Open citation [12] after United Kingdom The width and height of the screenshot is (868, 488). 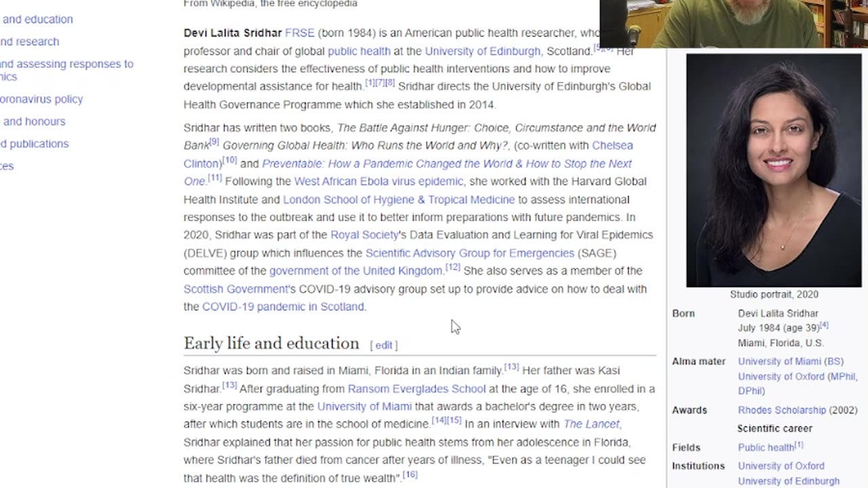coord(453,268)
